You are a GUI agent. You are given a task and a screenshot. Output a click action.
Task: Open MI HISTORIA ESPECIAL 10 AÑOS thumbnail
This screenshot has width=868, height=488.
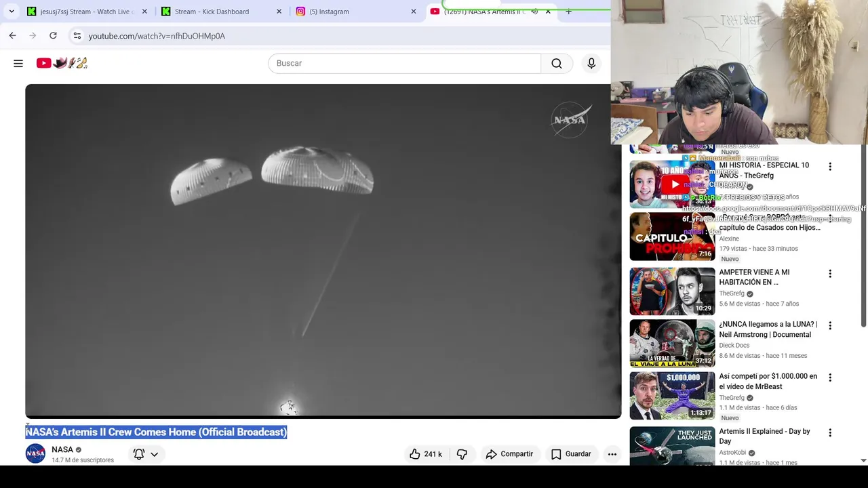pos(672,184)
